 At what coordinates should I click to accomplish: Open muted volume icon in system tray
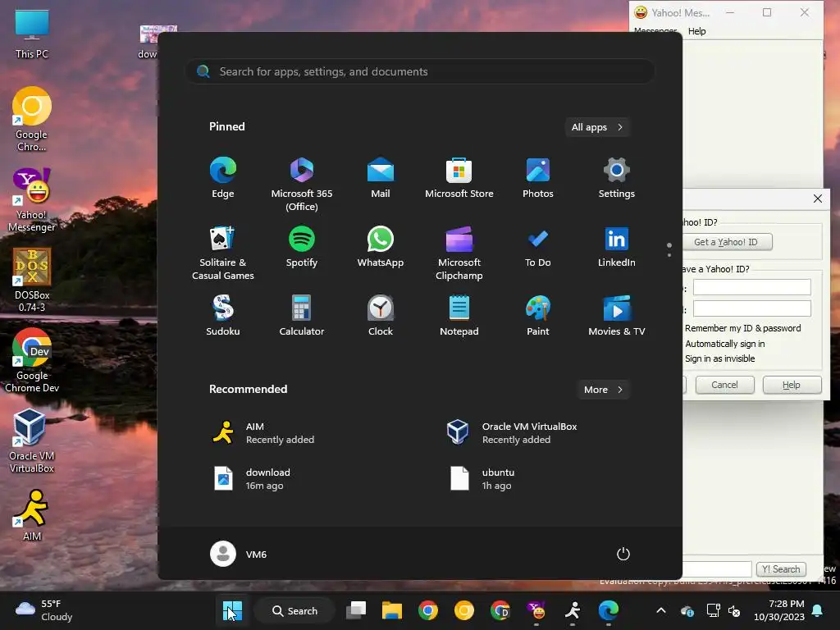734,610
